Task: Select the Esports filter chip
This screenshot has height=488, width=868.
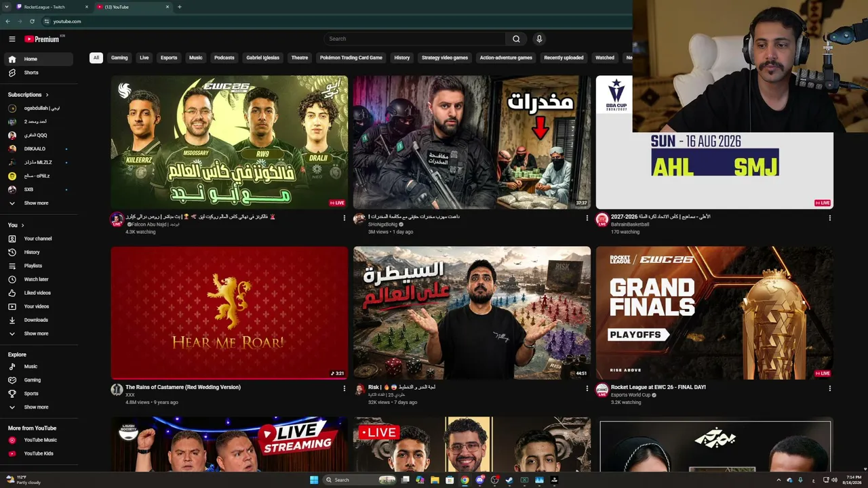Action: coord(169,58)
